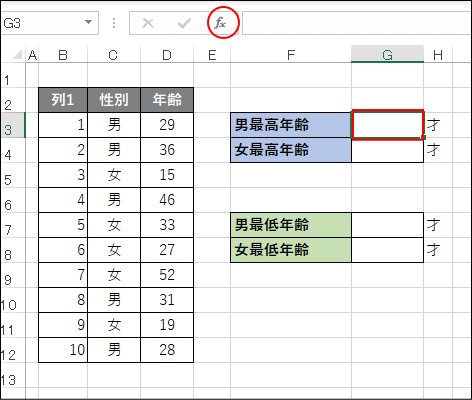Select column C header
Image resolution: width=472 pixels, height=400 pixels.
click(114, 55)
